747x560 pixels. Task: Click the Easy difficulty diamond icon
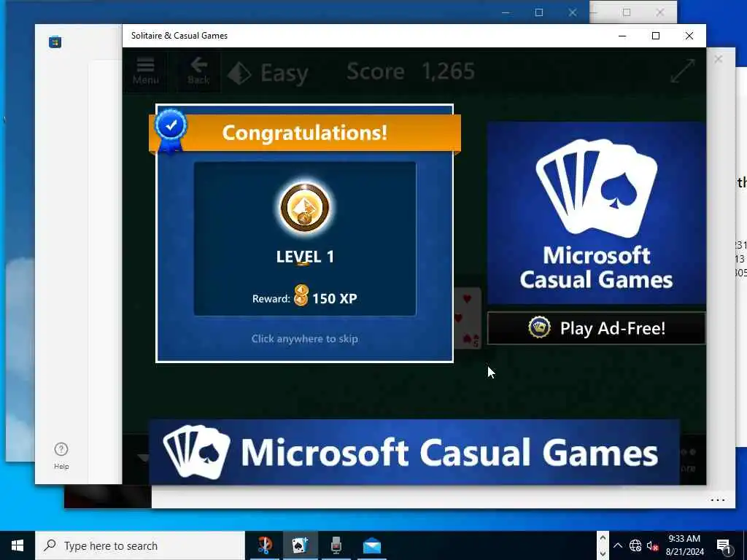click(239, 74)
